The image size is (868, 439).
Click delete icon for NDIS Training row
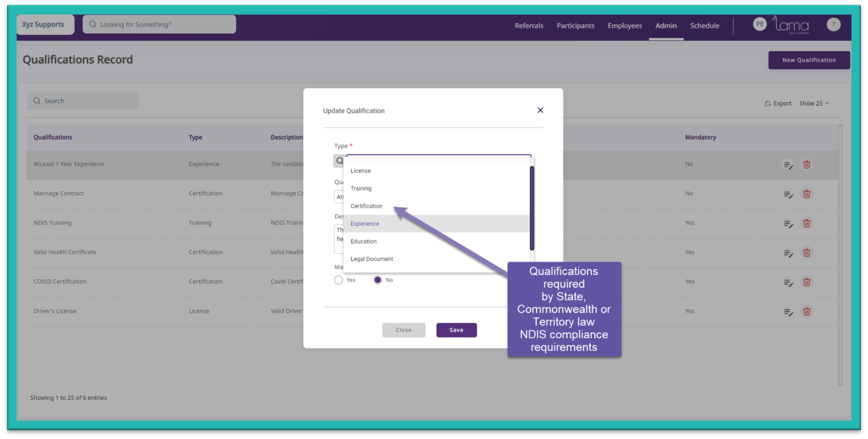pyautogui.click(x=806, y=223)
